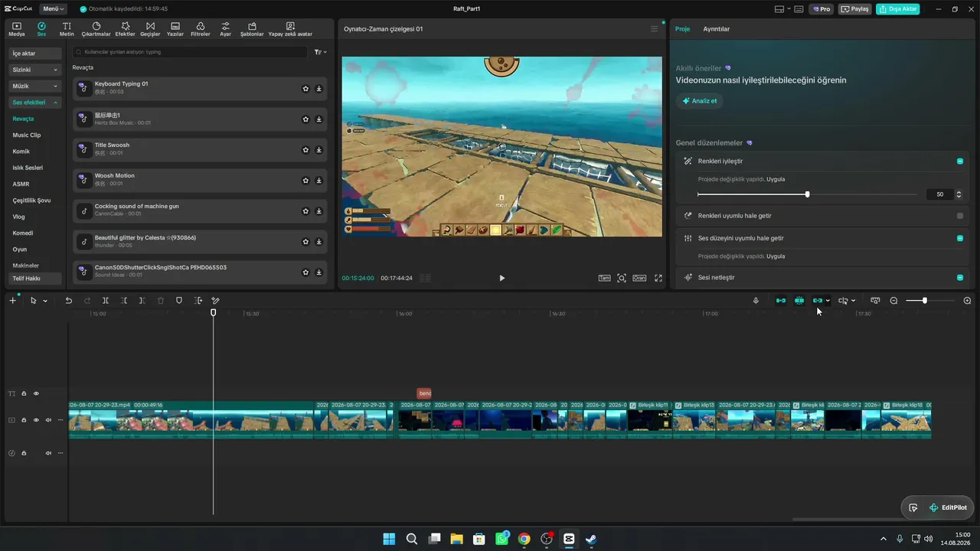980x551 pixels.
Task: Open the Çıkartmalar stickers panel
Action: tap(96, 29)
